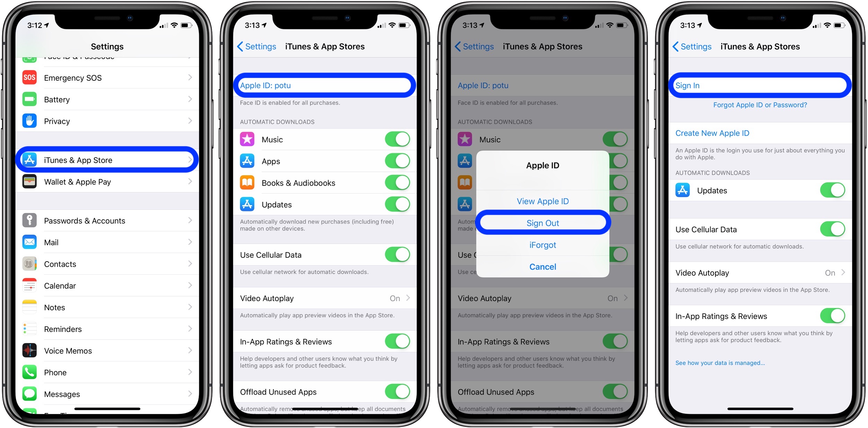Image resolution: width=868 pixels, height=428 pixels.
Task: Expand Calendar settings row
Action: (x=108, y=285)
